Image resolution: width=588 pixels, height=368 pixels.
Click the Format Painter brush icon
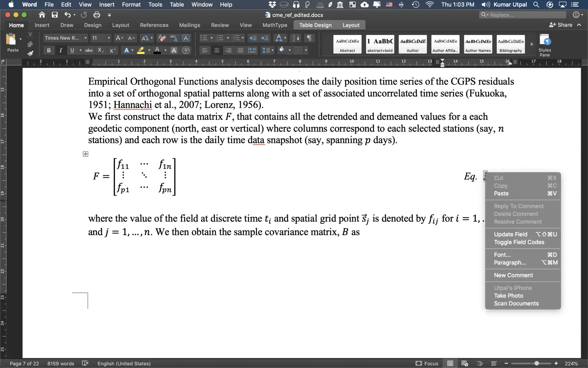pos(30,53)
